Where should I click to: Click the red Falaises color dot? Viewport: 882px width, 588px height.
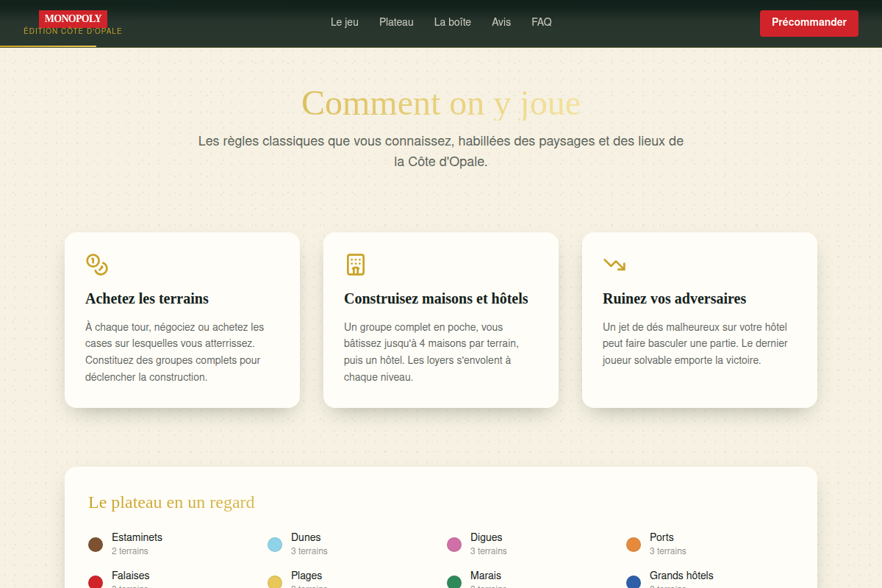(x=96, y=583)
